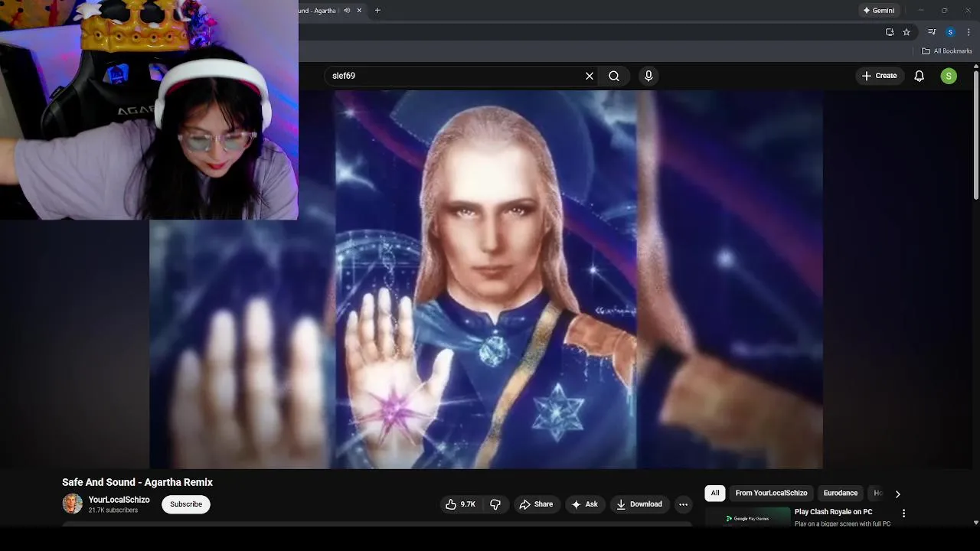Click the page vertical scrollbar
Viewport: 980px width, 551px height.
coord(975,134)
